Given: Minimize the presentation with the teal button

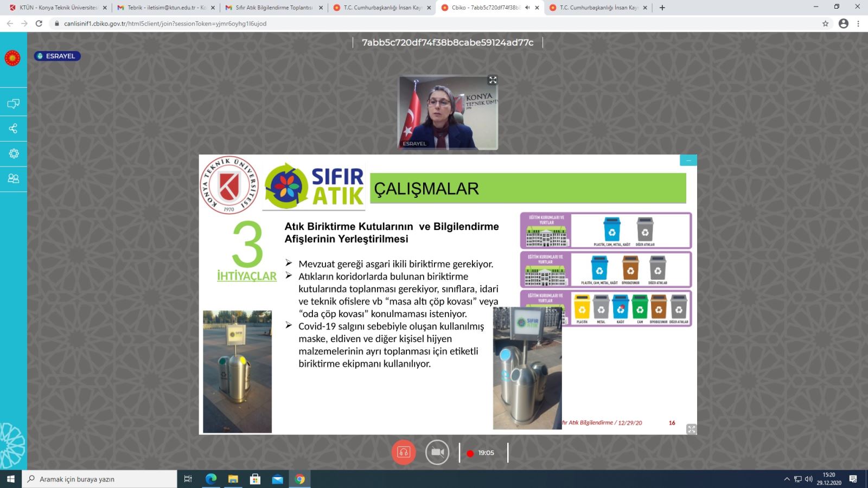Looking at the screenshot, I should tap(688, 160).
